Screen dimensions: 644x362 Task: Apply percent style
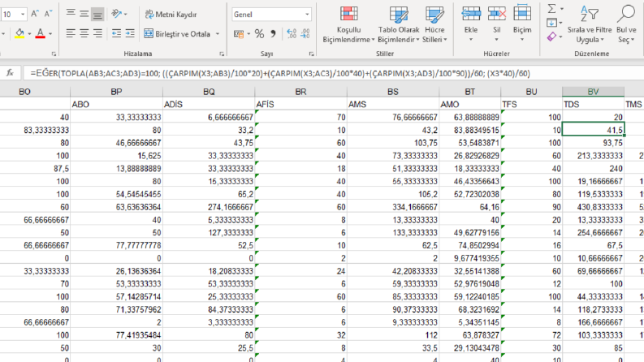[259, 33]
